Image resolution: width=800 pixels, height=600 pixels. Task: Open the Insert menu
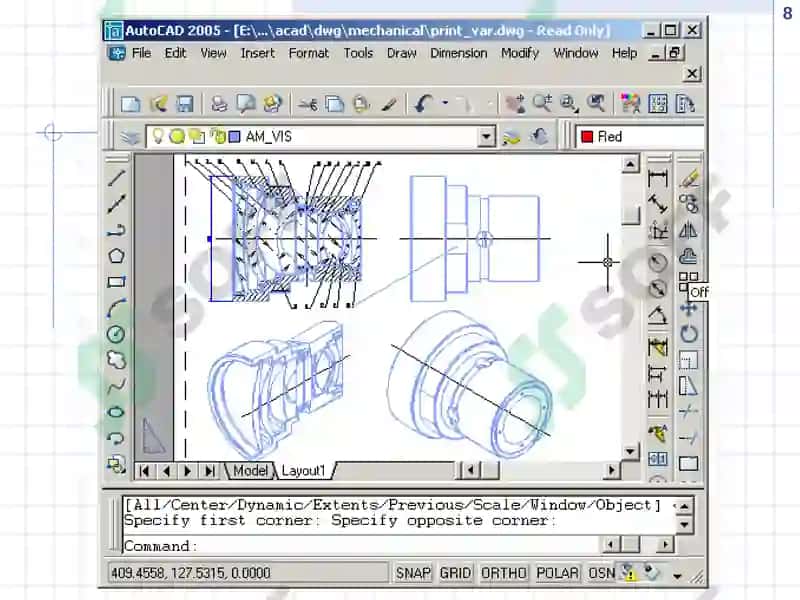(258, 53)
